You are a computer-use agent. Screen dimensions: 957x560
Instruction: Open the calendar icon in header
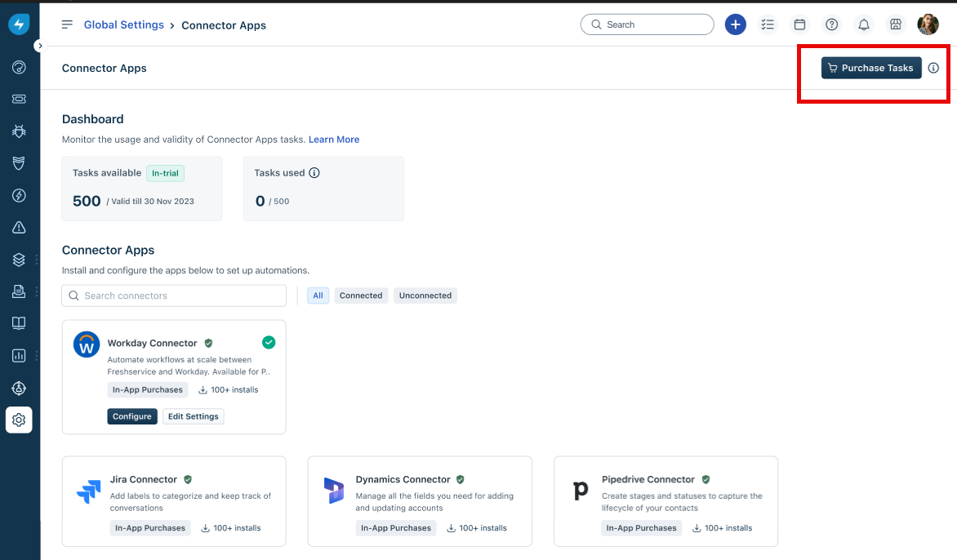tap(799, 24)
